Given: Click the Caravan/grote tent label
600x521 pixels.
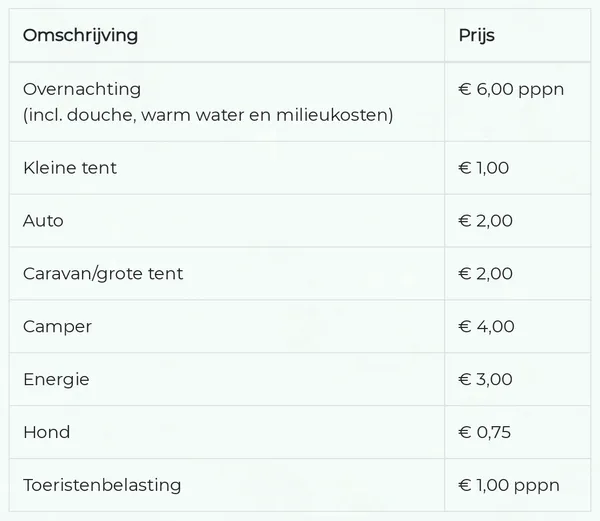Looking at the screenshot, I should pyautogui.click(x=103, y=274).
